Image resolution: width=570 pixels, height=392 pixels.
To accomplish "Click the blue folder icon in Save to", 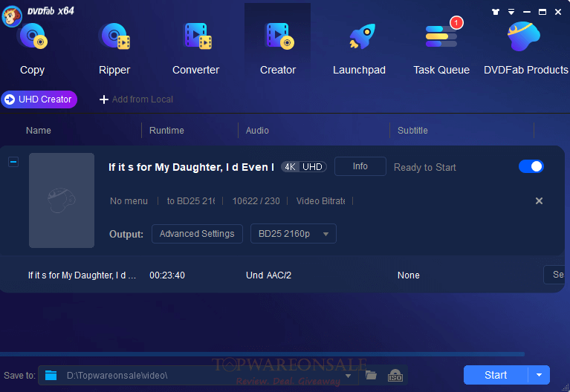I will [51, 375].
